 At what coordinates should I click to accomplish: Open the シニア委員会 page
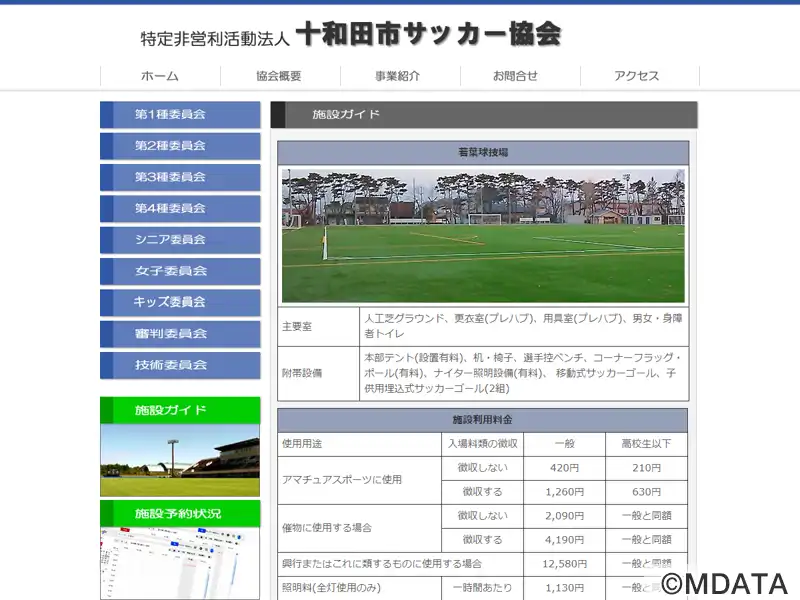tap(180, 240)
